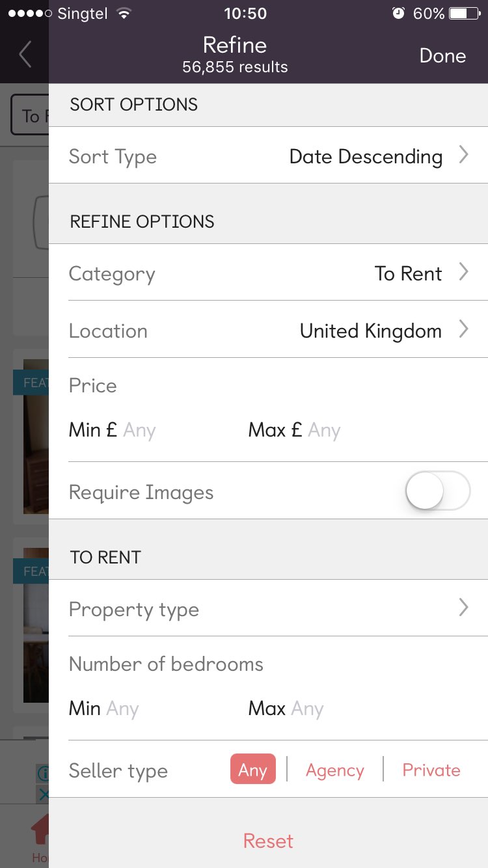Screen dimensions: 488x868
Task: Toggle the Require Images switch
Action: click(x=437, y=491)
